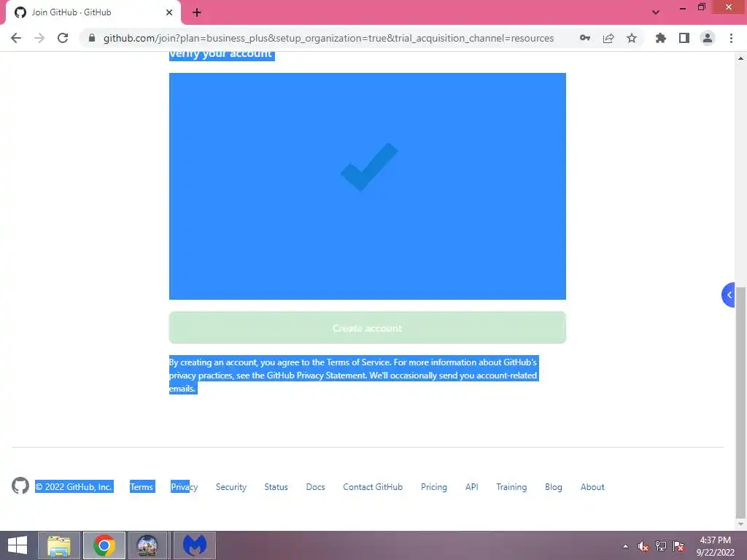Bookmark this page with the star

coord(632,38)
